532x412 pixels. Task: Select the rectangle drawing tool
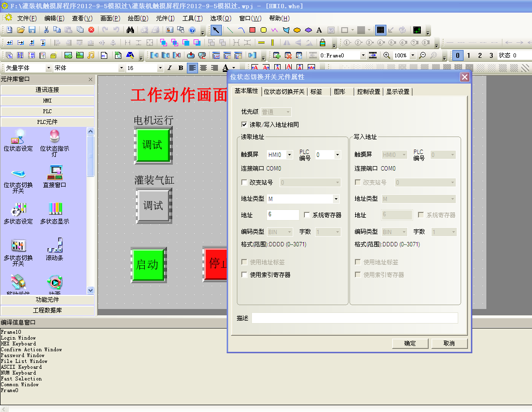click(x=252, y=30)
